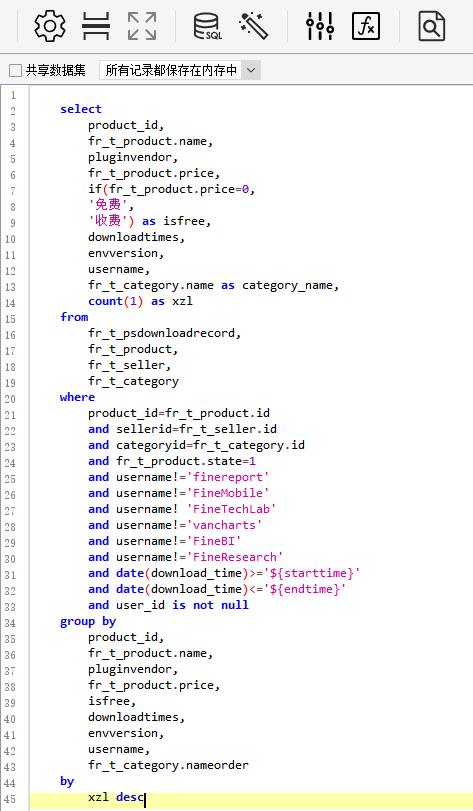Click 'fr_t_category.nameorder' on line 43

click(x=168, y=765)
